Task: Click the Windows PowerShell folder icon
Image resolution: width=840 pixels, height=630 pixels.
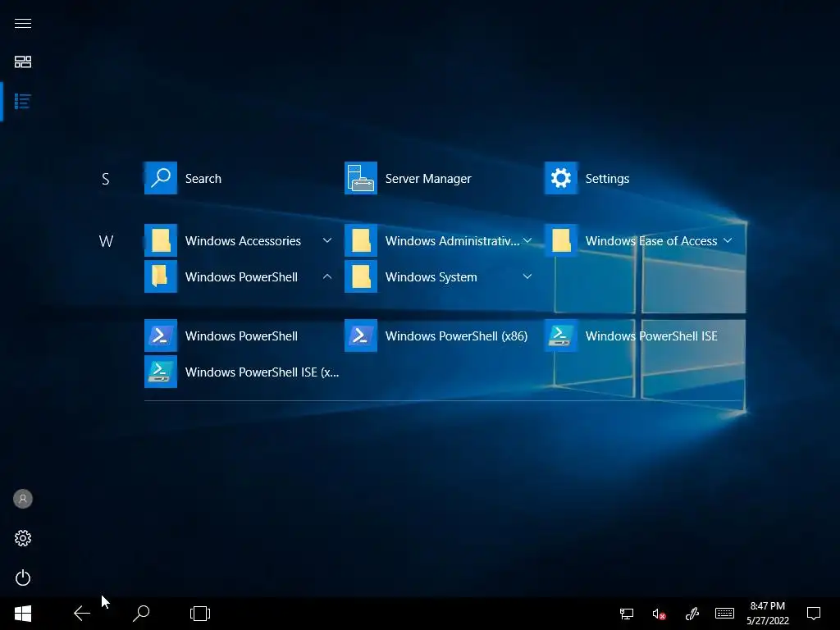Action: [161, 276]
